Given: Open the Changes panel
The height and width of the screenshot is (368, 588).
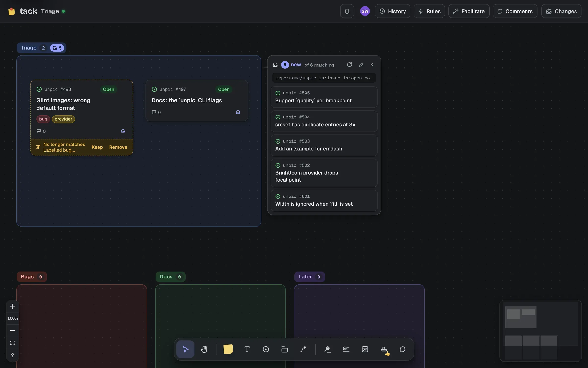Looking at the screenshot, I should point(561,11).
